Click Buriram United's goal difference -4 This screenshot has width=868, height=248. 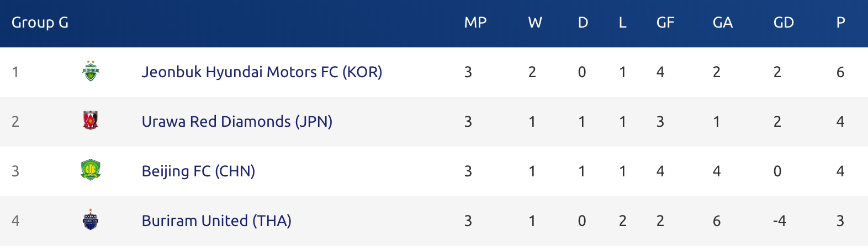(x=779, y=221)
